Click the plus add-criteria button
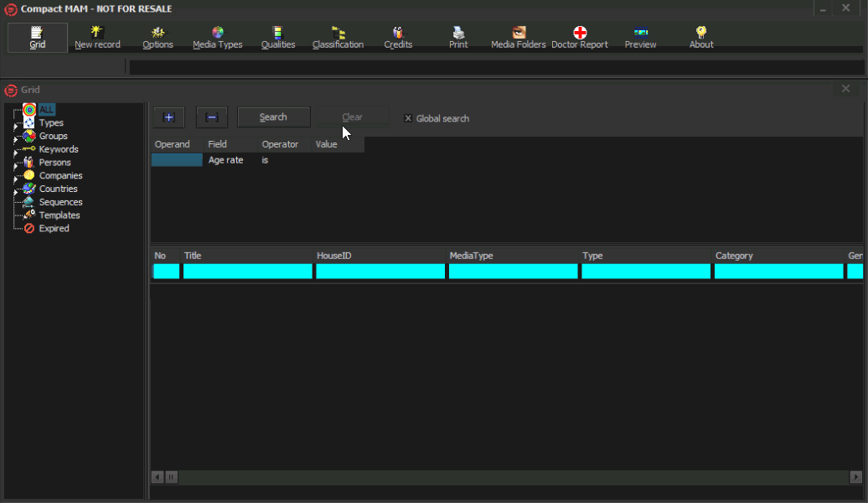The height and width of the screenshot is (503, 868). point(168,117)
